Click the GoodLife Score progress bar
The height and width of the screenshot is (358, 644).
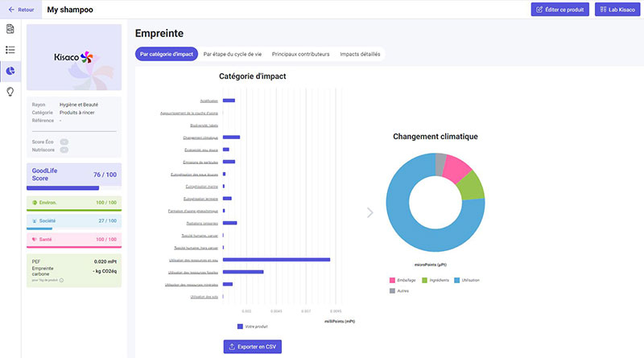pos(63,187)
